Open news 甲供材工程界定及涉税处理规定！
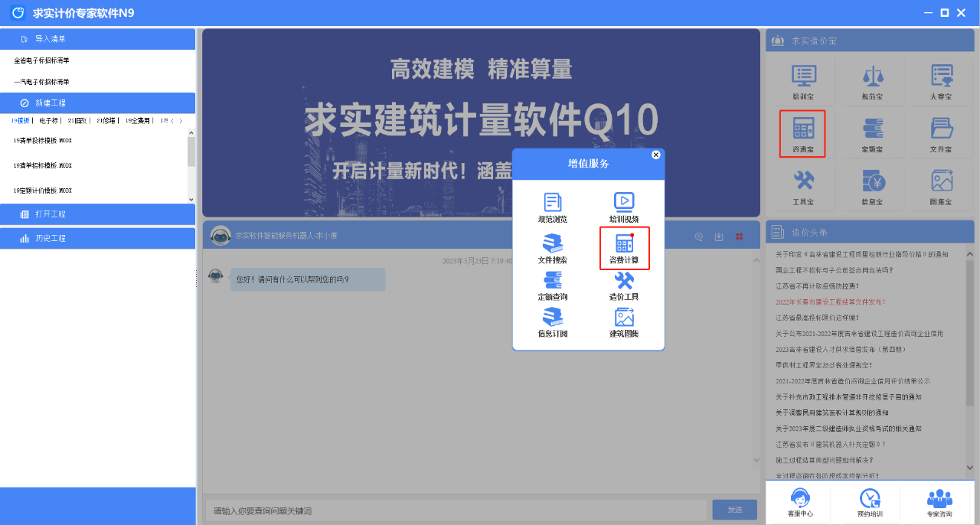Screen dimensions: 980x525 pyautogui.click(x=824, y=365)
